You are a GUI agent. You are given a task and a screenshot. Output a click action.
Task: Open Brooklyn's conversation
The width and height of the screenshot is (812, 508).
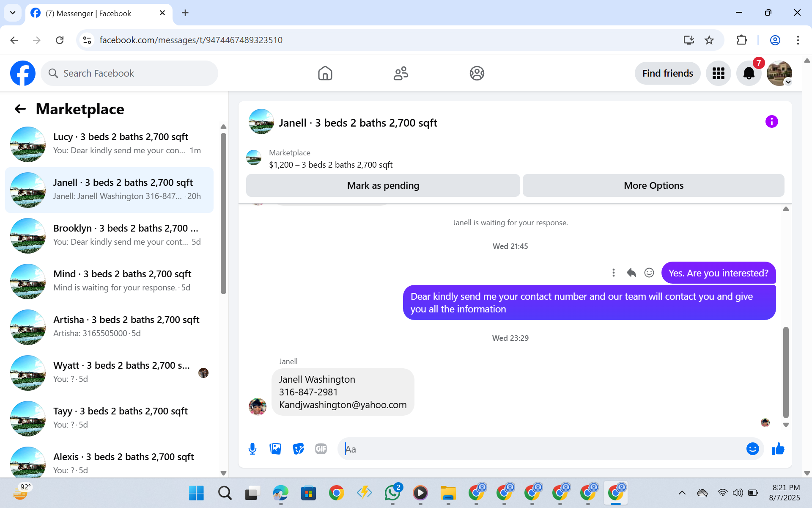pos(109,235)
